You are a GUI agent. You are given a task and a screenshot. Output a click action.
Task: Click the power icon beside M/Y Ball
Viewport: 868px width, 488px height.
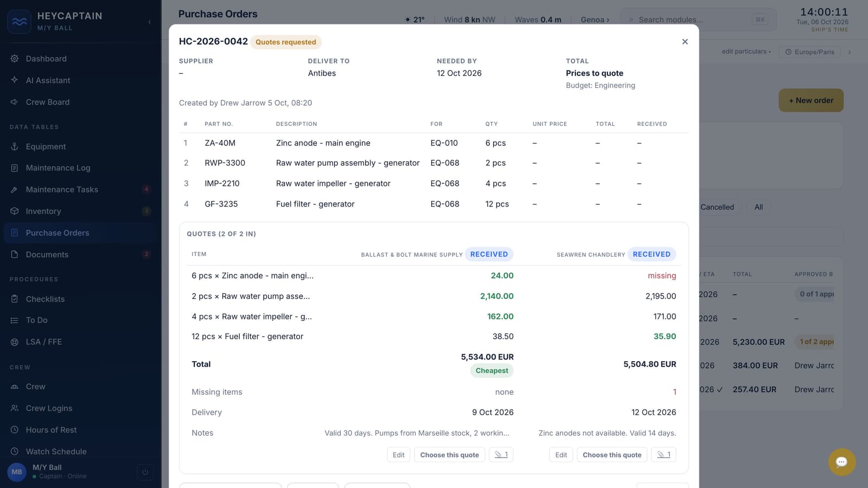tap(145, 472)
